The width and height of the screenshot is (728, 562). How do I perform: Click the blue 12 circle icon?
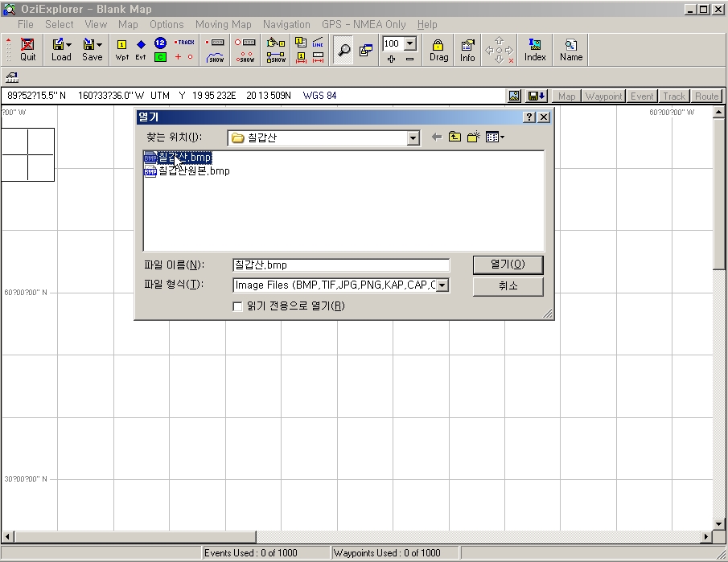click(160, 43)
